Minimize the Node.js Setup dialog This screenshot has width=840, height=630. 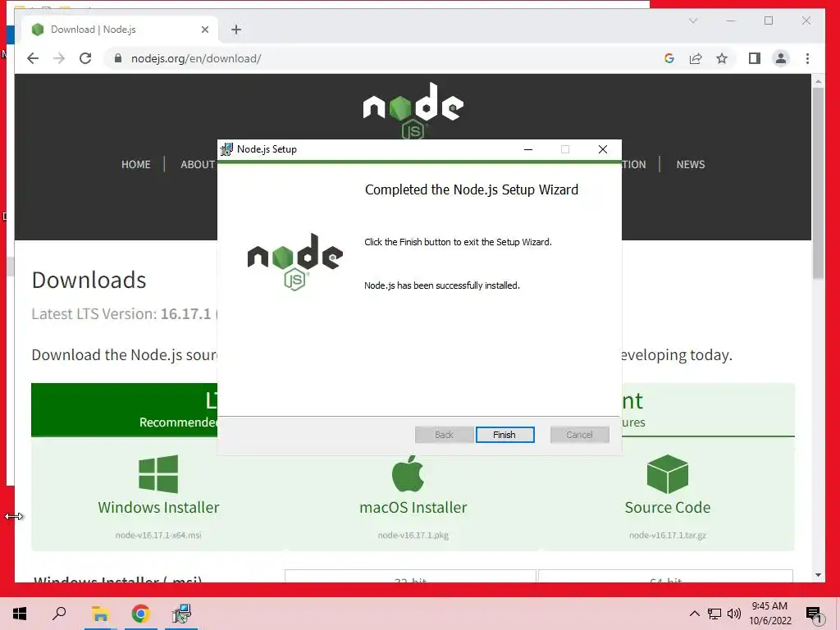click(x=528, y=149)
